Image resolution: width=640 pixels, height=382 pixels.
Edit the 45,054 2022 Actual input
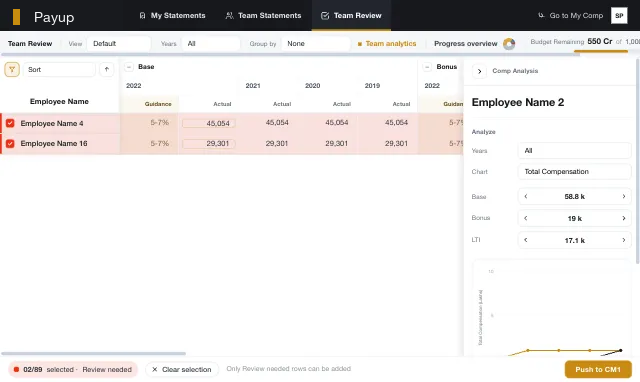(x=209, y=123)
